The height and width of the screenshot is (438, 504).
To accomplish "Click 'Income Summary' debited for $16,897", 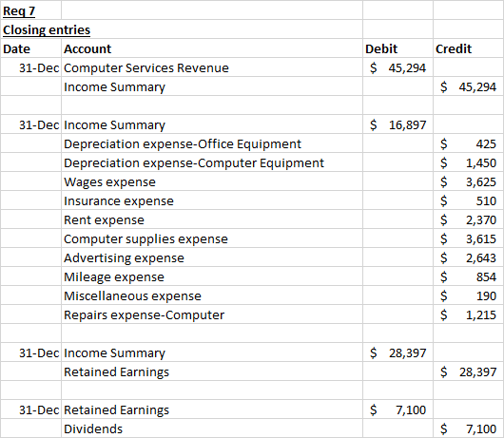I will 212,124.
